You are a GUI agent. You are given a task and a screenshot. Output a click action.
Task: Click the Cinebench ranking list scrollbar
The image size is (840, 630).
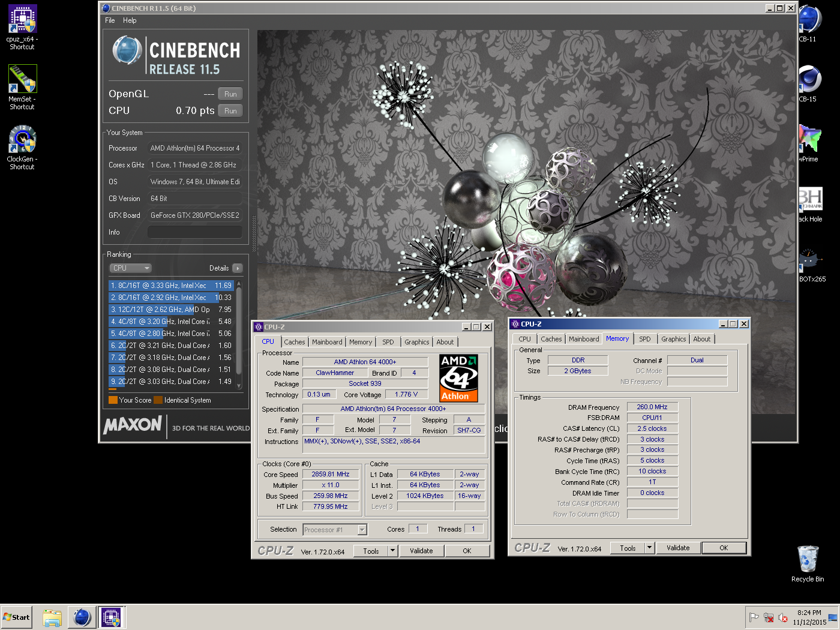tap(239, 335)
